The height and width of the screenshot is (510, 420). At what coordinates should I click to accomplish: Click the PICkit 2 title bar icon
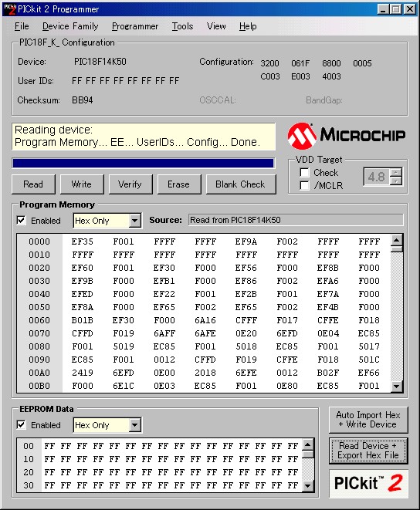point(10,9)
